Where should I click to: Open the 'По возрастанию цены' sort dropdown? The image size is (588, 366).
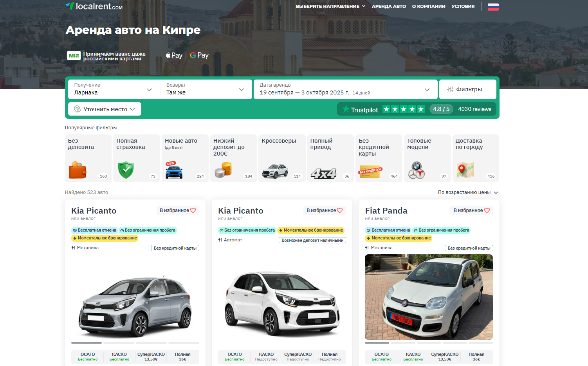[x=468, y=192]
